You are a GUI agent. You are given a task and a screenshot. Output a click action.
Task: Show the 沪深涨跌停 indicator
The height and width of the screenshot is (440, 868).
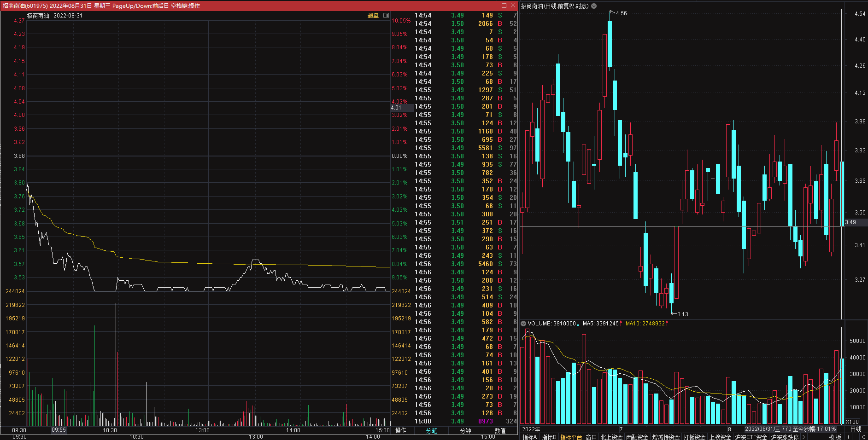click(x=785, y=437)
